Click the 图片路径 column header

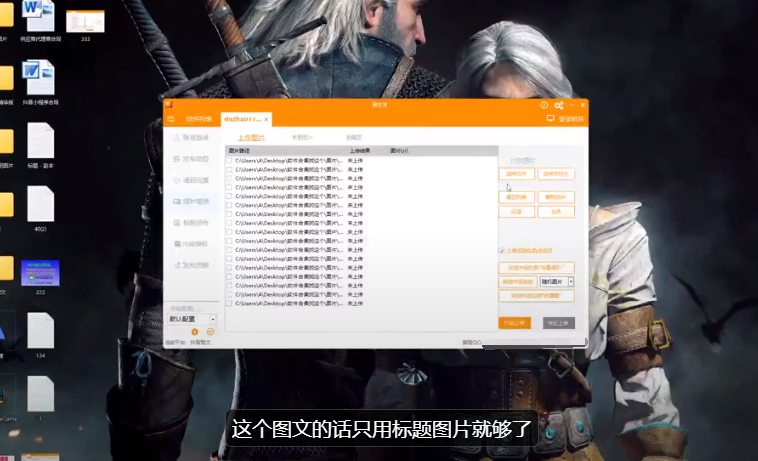[x=239, y=151]
